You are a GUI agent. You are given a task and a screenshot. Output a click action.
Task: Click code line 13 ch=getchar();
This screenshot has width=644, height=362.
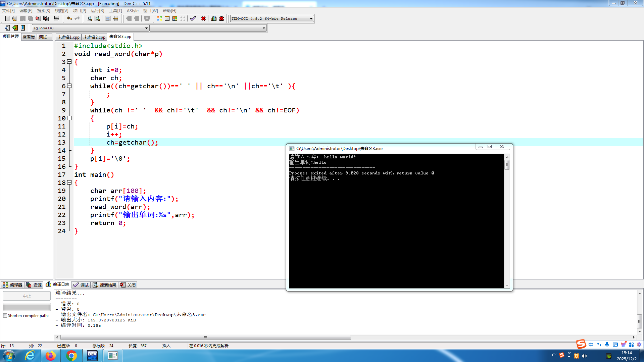[x=132, y=143]
